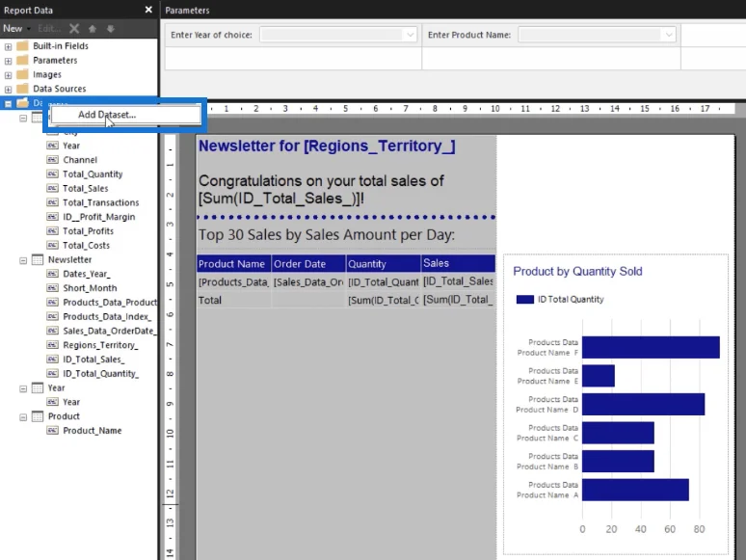746x560 pixels.
Task: Click the Year dataset table icon
Action: 38,388
